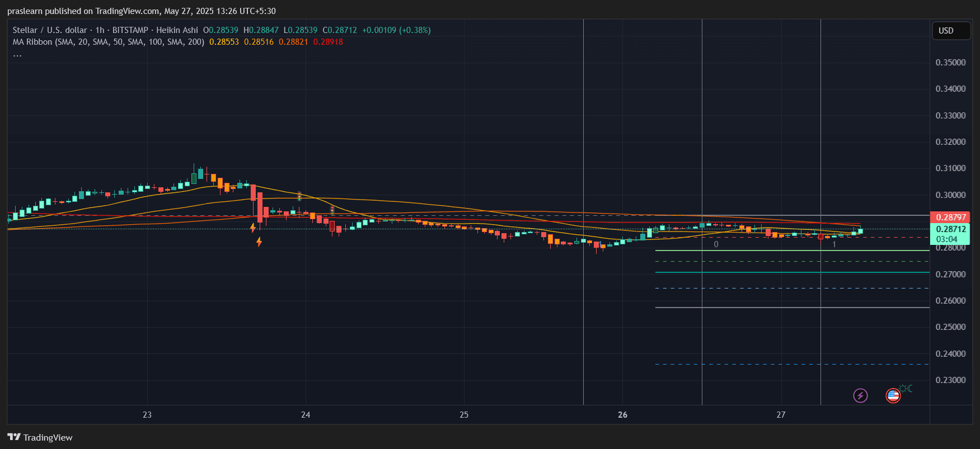Click bold date label 26 on the time axis
The width and height of the screenshot is (980, 449).
pos(623,415)
